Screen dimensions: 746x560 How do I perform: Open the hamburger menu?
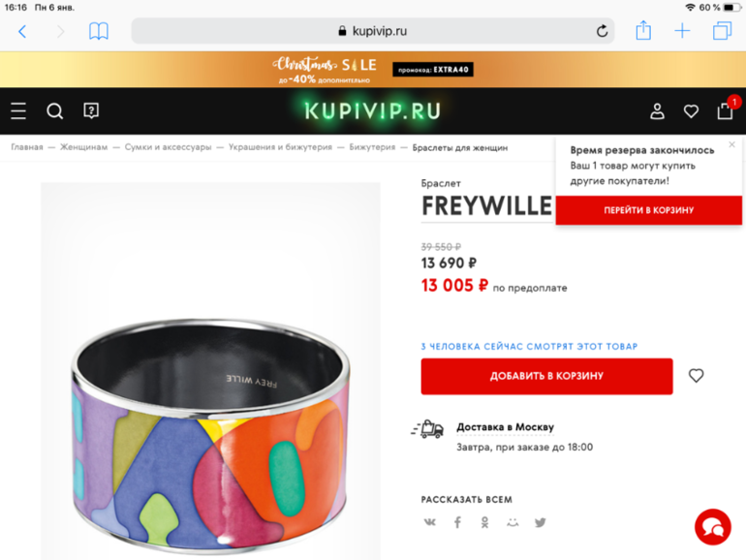click(18, 111)
